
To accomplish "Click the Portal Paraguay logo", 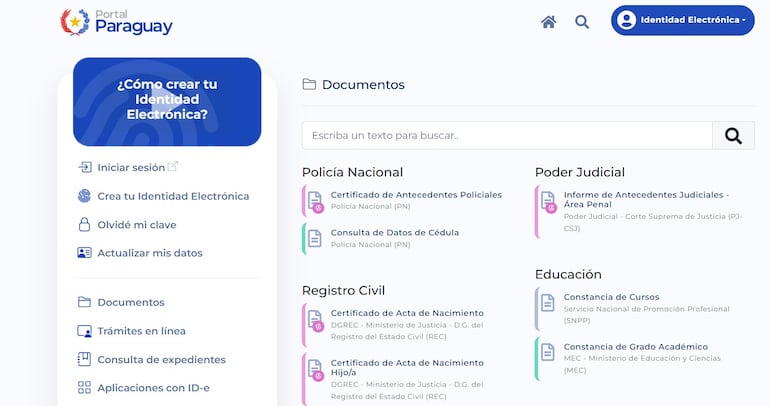I will point(116,22).
